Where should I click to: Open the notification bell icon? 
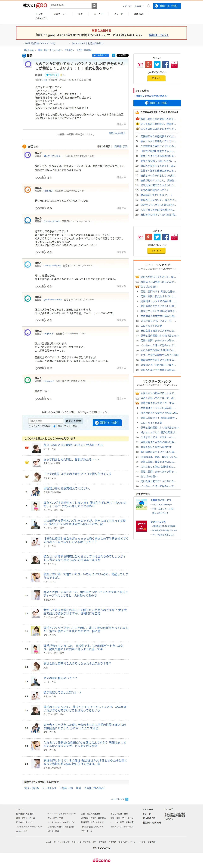(x=148, y=6)
